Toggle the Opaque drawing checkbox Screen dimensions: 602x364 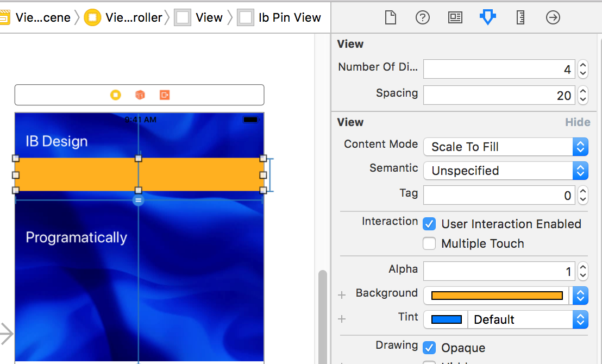click(x=429, y=348)
